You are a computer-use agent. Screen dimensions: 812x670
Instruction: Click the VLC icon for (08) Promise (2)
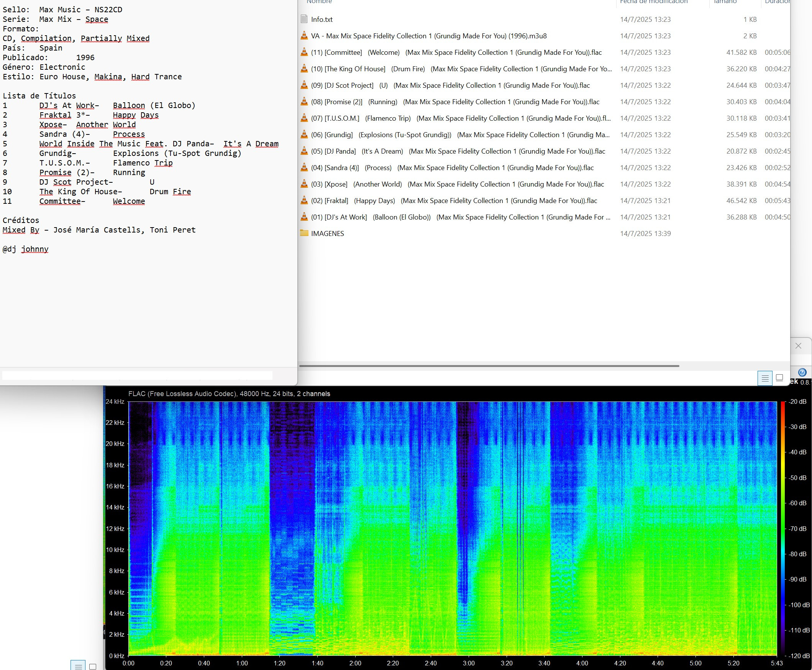pyautogui.click(x=304, y=102)
